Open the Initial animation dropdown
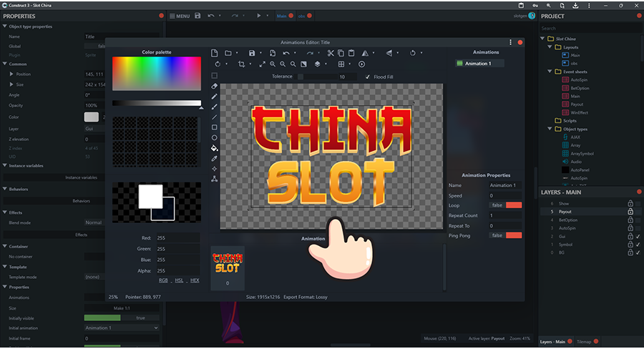The height and width of the screenshot is (349, 644). pos(122,328)
